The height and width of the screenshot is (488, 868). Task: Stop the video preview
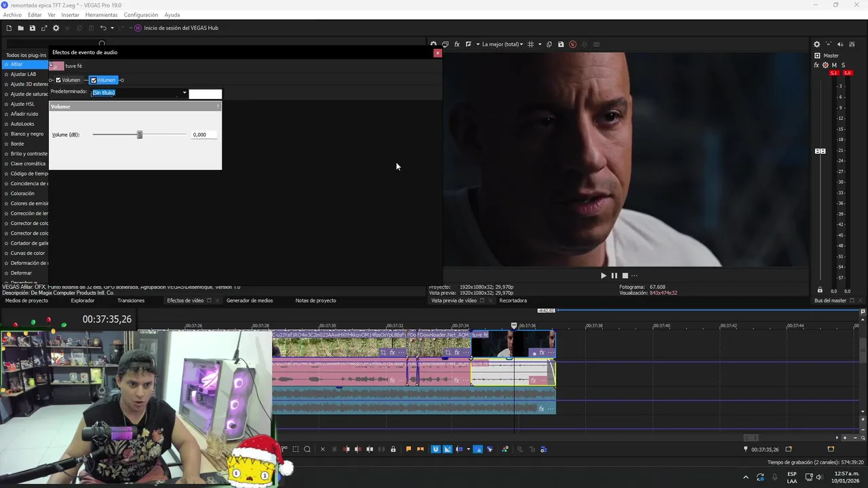pos(625,275)
